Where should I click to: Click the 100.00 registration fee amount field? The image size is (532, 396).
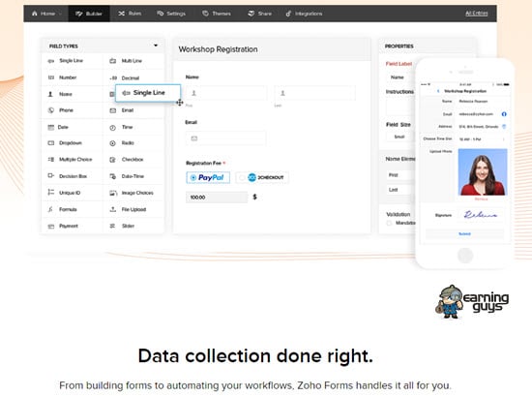[x=217, y=198]
